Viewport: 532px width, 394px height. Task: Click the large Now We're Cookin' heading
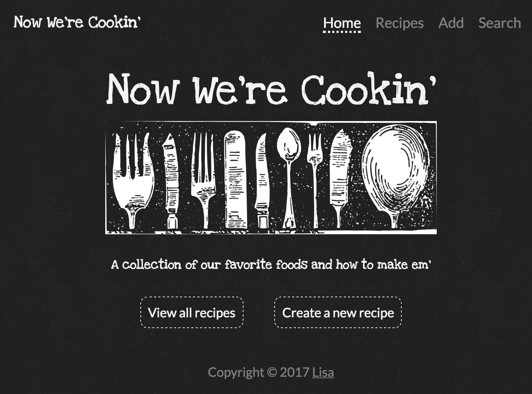click(271, 88)
